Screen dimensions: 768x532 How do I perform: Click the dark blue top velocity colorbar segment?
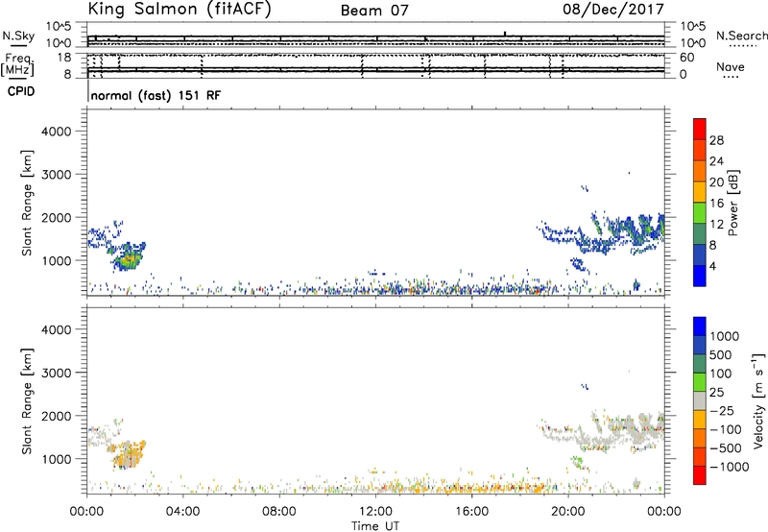[700, 326]
